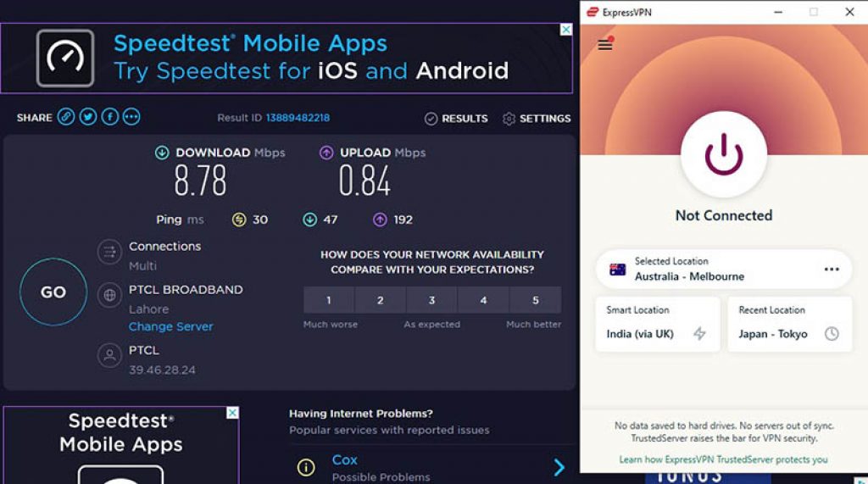
Task: Click the upload arrow icon
Action: pos(326,153)
